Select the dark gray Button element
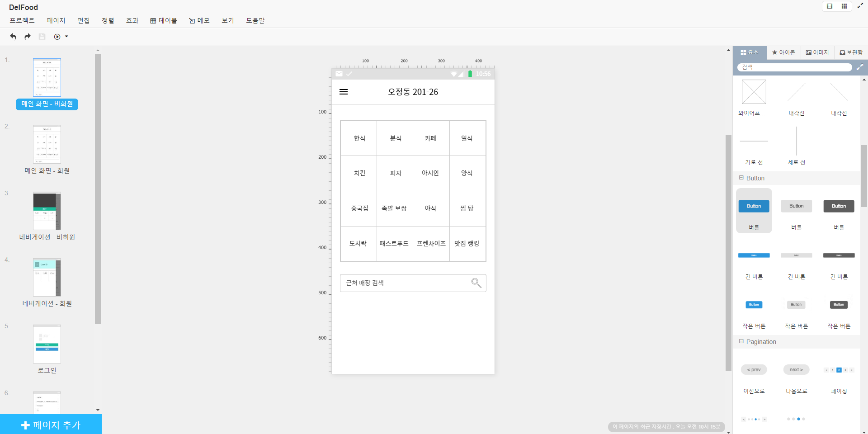868x434 pixels. 839,206
